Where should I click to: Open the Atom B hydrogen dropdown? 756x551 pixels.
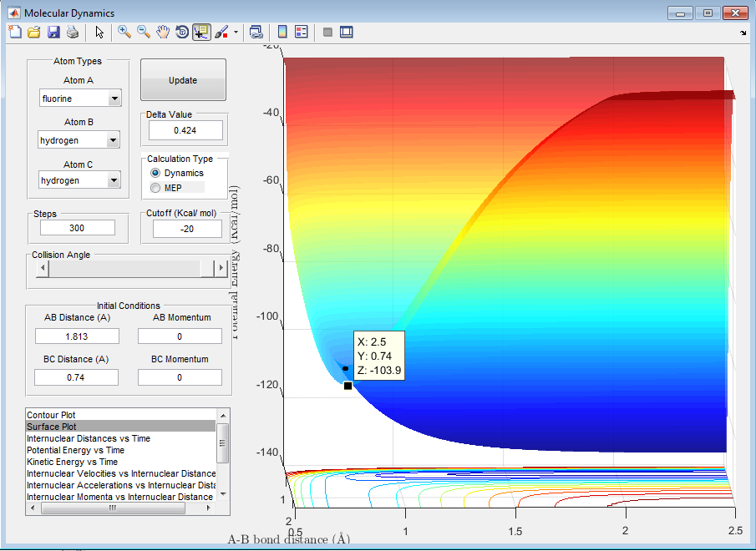(x=79, y=140)
